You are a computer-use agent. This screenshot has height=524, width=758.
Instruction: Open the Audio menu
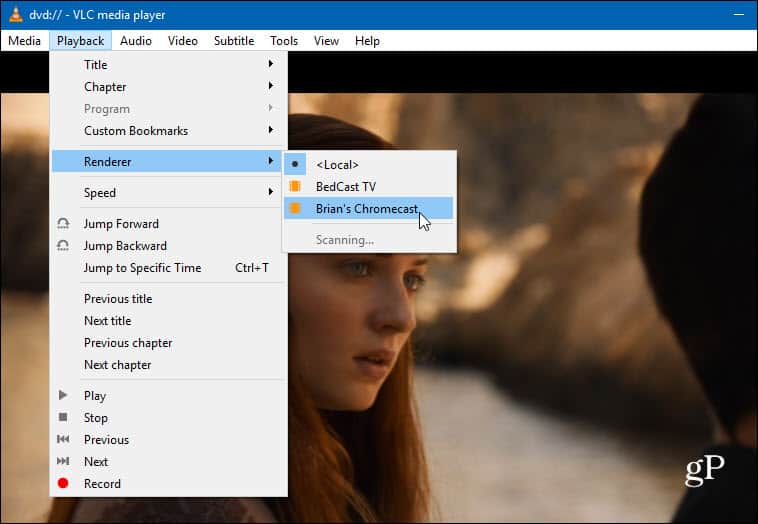[x=136, y=41]
